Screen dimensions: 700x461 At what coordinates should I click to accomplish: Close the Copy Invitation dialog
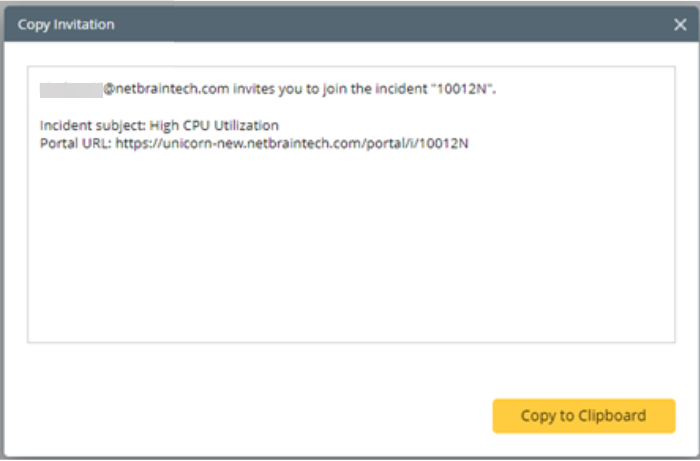pos(680,24)
